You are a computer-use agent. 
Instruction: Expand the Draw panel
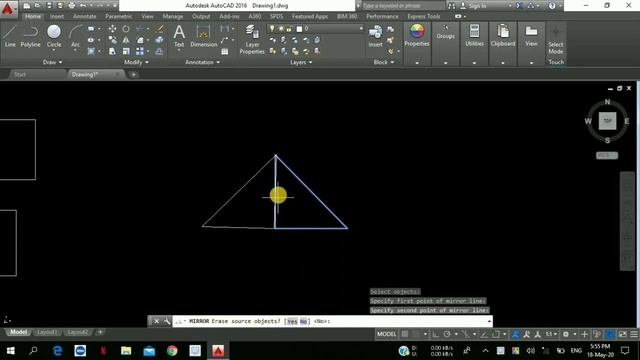52,62
